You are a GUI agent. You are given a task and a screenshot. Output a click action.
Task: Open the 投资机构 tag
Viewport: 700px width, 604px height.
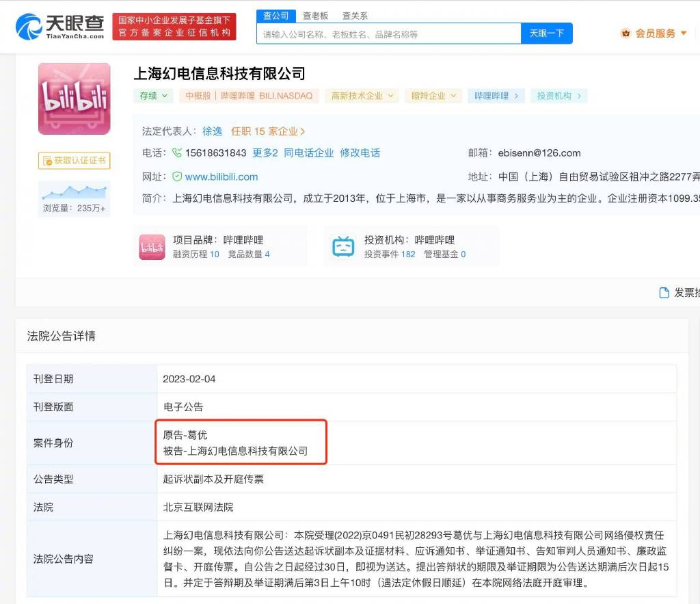coord(558,96)
